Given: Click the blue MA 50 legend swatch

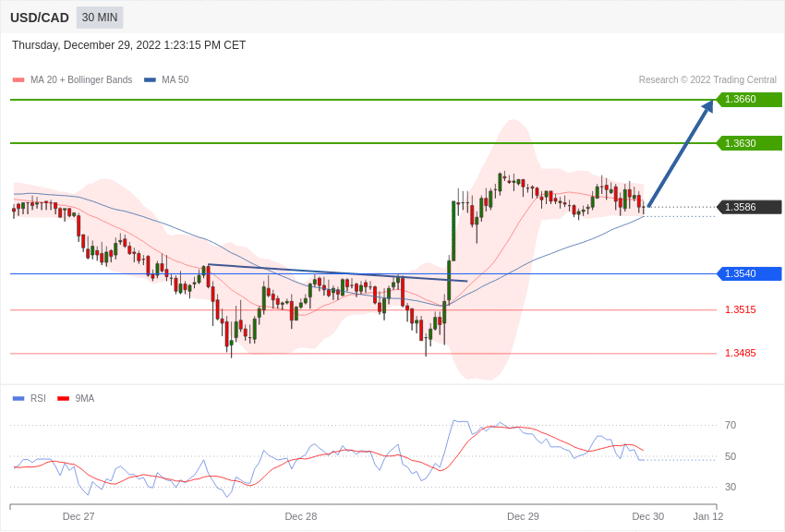Looking at the screenshot, I should point(150,79).
